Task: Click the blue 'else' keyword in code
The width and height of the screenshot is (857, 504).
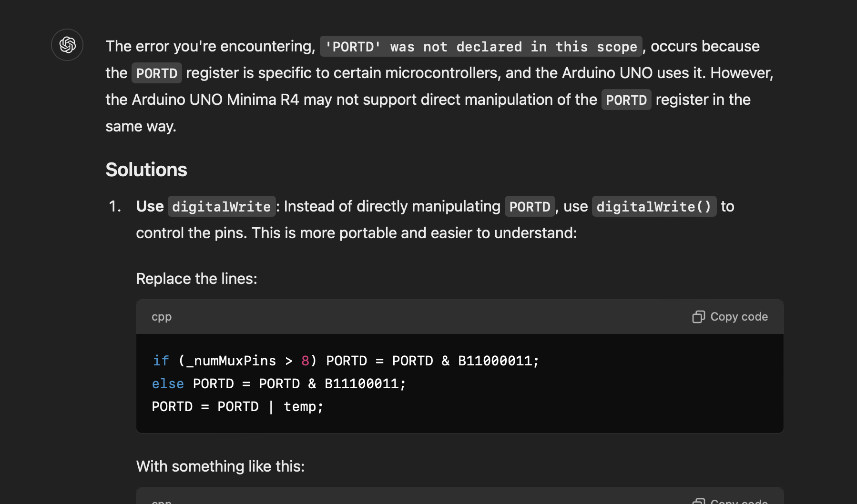Action: (x=168, y=384)
